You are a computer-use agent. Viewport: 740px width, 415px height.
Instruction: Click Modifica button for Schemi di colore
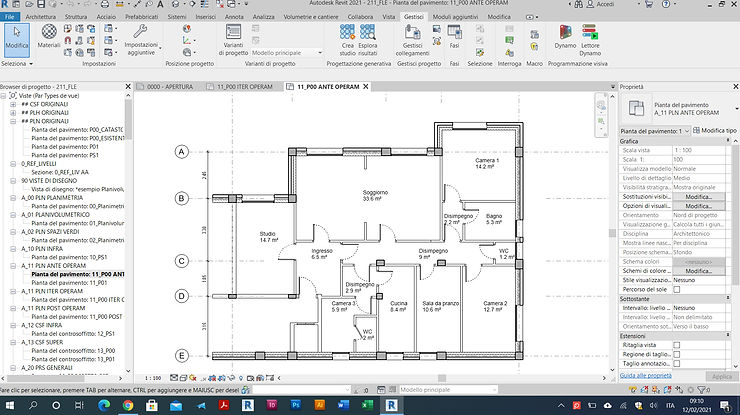[x=698, y=271]
